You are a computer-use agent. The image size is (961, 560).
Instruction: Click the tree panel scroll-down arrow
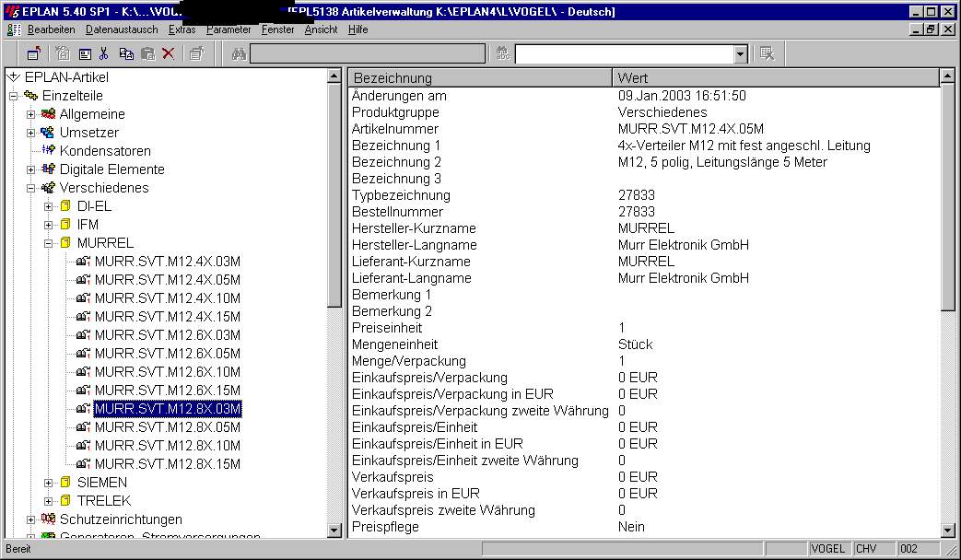pos(334,531)
